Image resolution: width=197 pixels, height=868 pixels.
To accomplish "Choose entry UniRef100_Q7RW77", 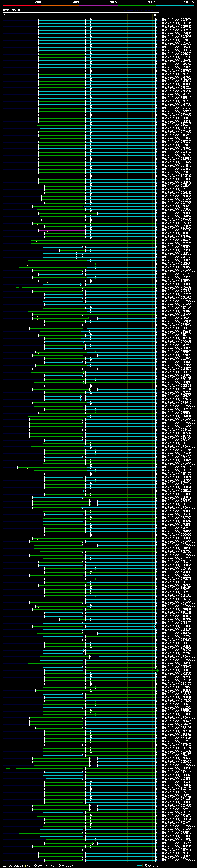I will (177, 260).
